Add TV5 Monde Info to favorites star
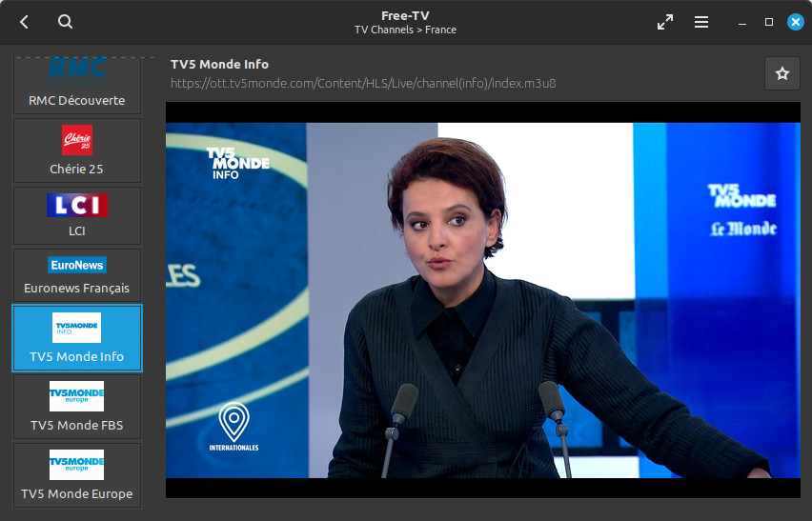812x521 pixels. point(782,73)
